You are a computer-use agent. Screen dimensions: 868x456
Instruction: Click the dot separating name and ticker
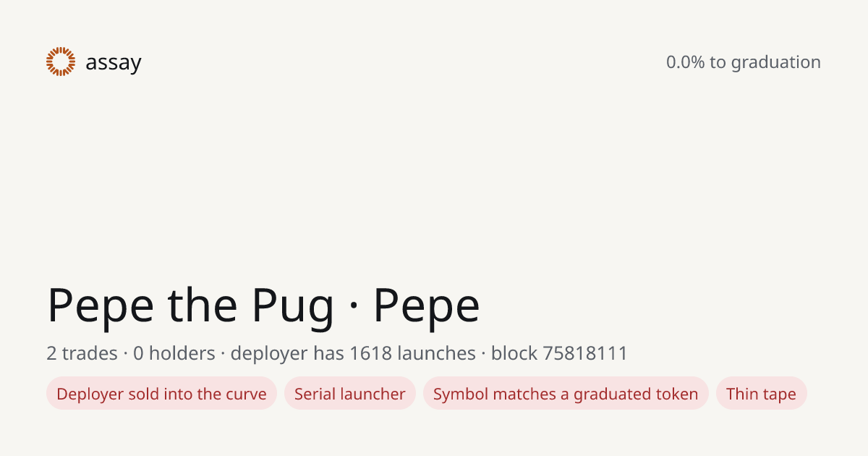tap(354, 308)
